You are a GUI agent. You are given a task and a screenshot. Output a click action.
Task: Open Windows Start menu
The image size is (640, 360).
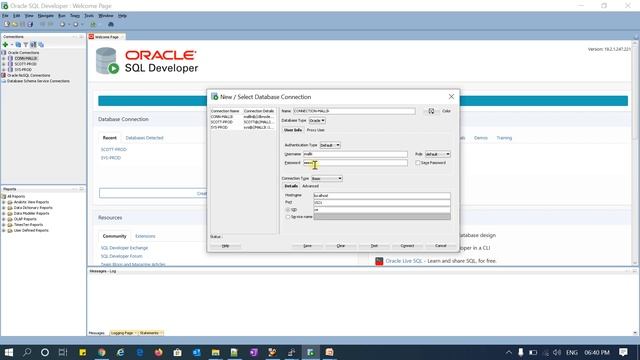click(9, 352)
